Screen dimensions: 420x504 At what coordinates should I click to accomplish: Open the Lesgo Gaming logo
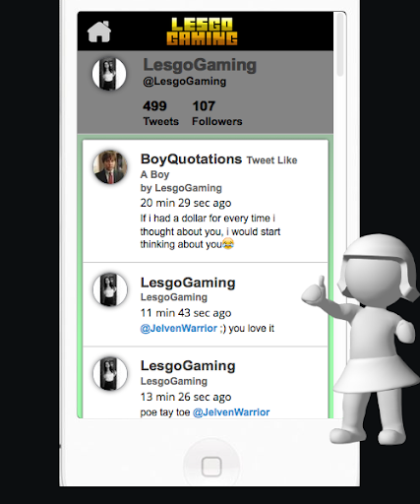click(x=202, y=31)
